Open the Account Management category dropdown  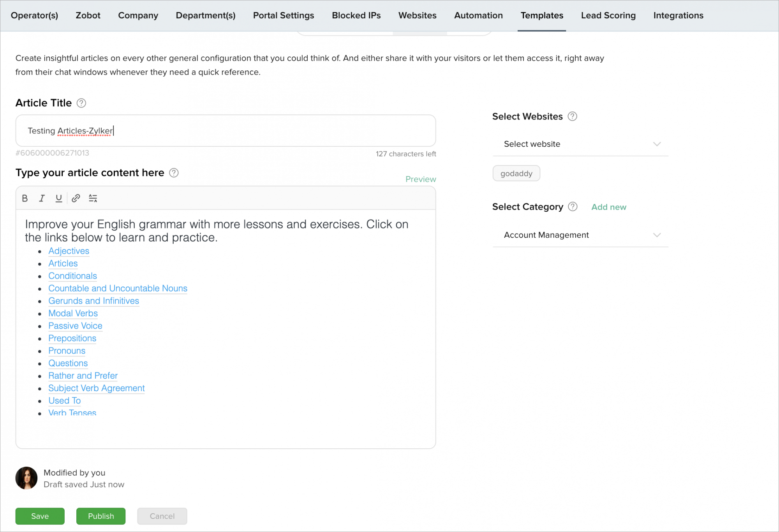(580, 235)
